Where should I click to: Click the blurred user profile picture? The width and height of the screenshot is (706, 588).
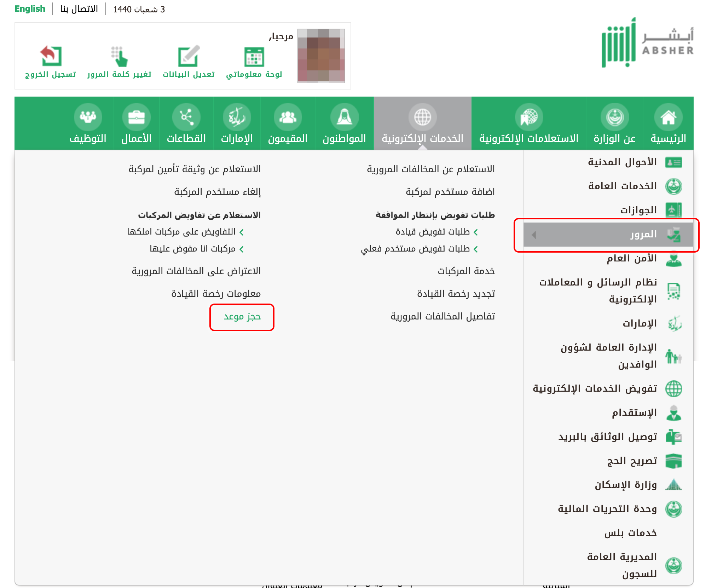click(x=321, y=56)
